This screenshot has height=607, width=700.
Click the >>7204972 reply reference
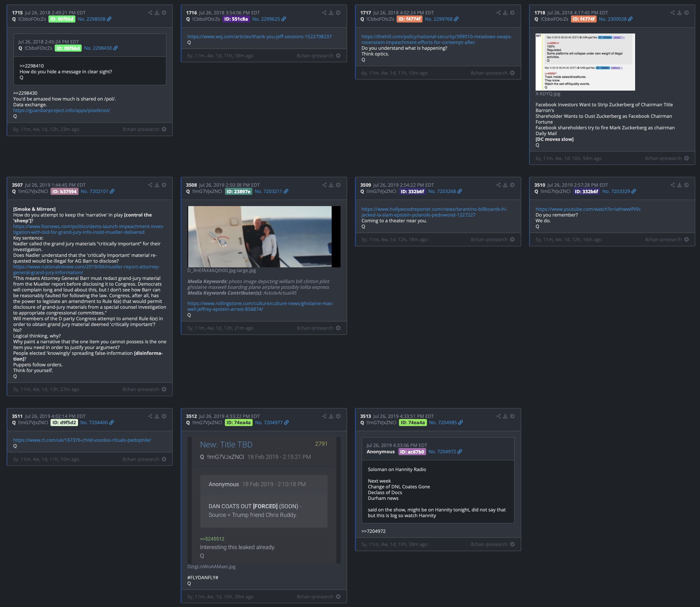coord(373,532)
